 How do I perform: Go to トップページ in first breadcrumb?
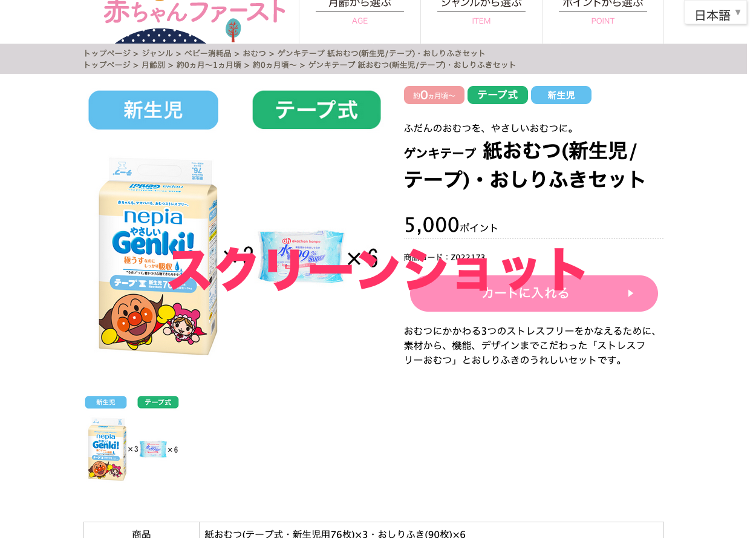pos(107,53)
